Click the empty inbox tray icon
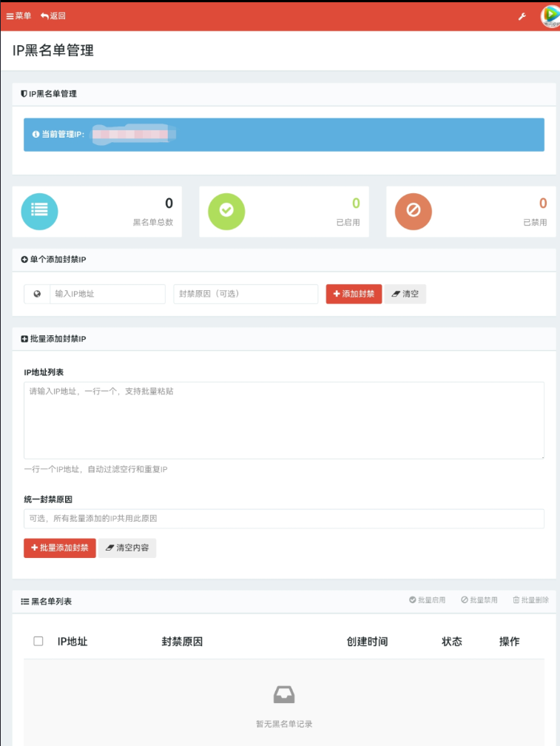560x746 pixels. (284, 694)
